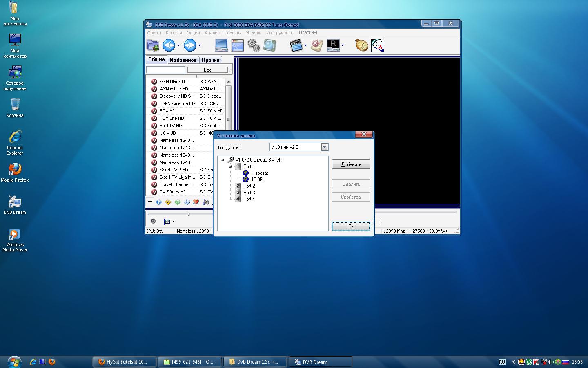Open dropdown arrow beside aspect ratio icon
588x368 pixels.
point(173,222)
